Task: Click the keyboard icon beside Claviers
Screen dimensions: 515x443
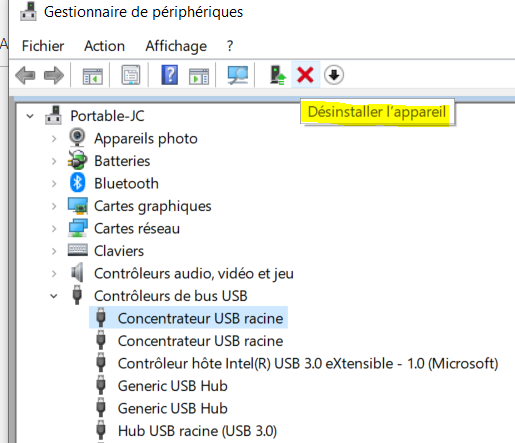Action: pos(78,250)
